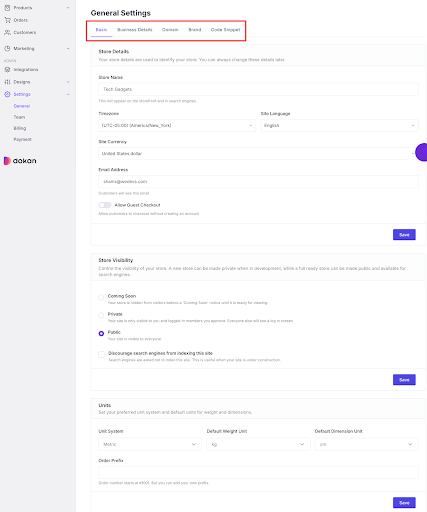The height and width of the screenshot is (512, 427).
Task: Select the Coming Soon radio option
Action: [x=101, y=297]
